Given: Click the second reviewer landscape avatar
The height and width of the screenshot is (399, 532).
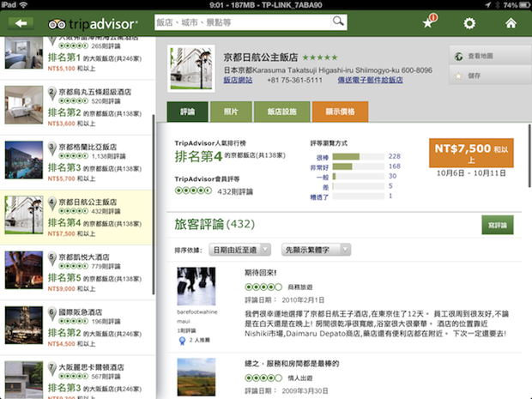Looking at the screenshot, I should (x=196, y=377).
